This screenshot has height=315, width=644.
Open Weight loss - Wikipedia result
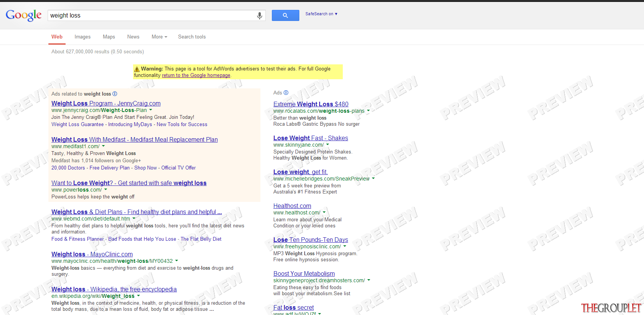click(114, 289)
